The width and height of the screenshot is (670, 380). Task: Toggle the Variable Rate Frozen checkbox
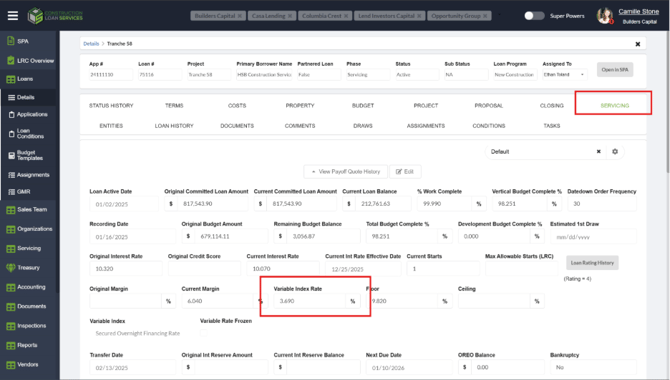[x=203, y=333]
